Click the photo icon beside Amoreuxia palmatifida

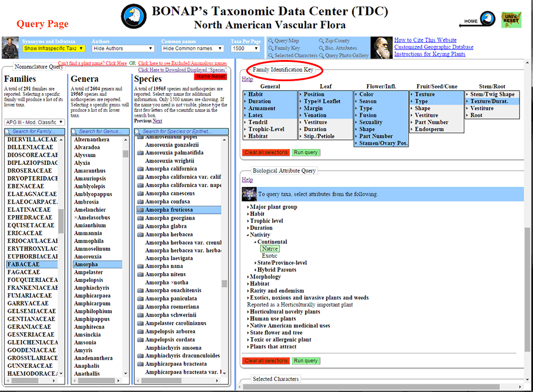(140, 153)
